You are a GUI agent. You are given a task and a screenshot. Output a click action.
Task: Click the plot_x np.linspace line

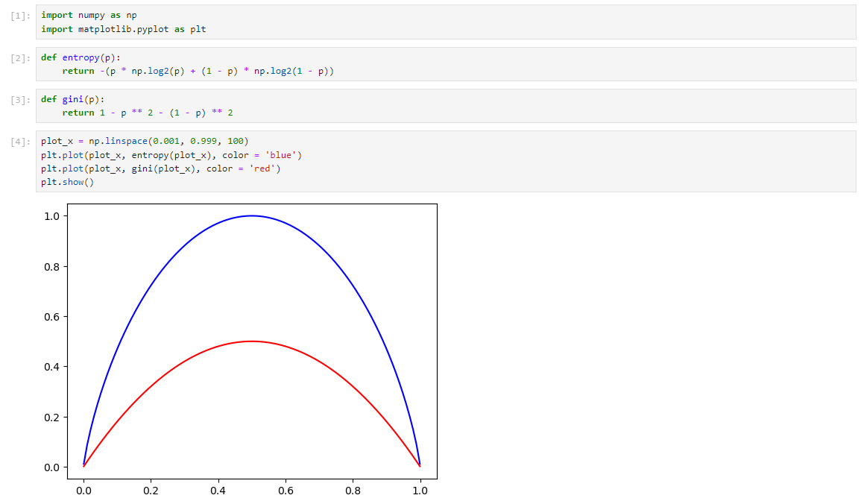(x=145, y=141)
